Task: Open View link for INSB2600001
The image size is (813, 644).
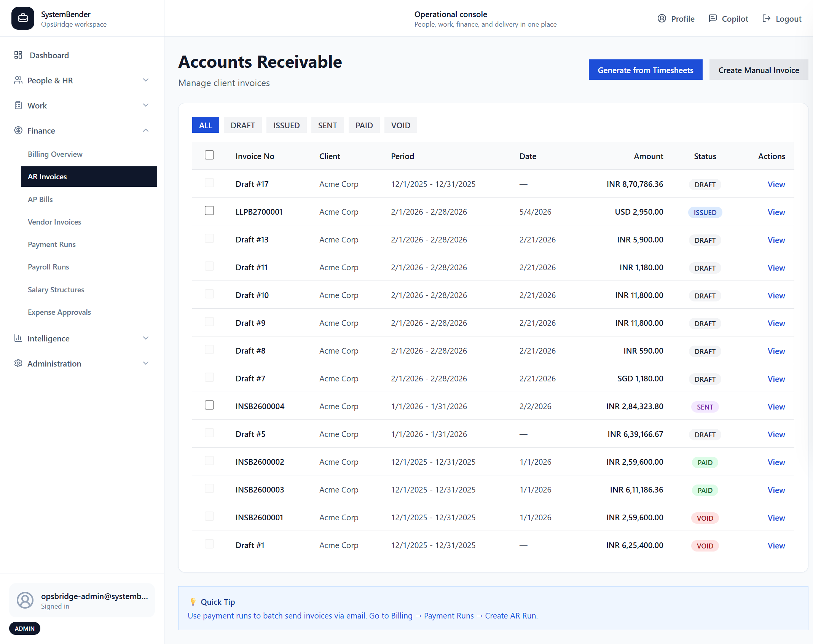Action: pos(776,518)
